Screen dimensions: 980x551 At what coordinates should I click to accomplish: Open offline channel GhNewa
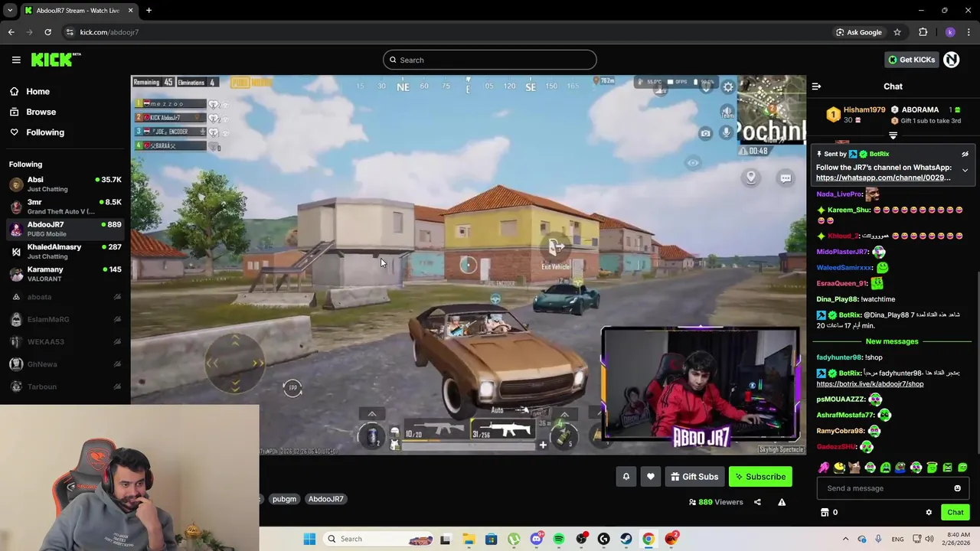click(x=65, y=364)
